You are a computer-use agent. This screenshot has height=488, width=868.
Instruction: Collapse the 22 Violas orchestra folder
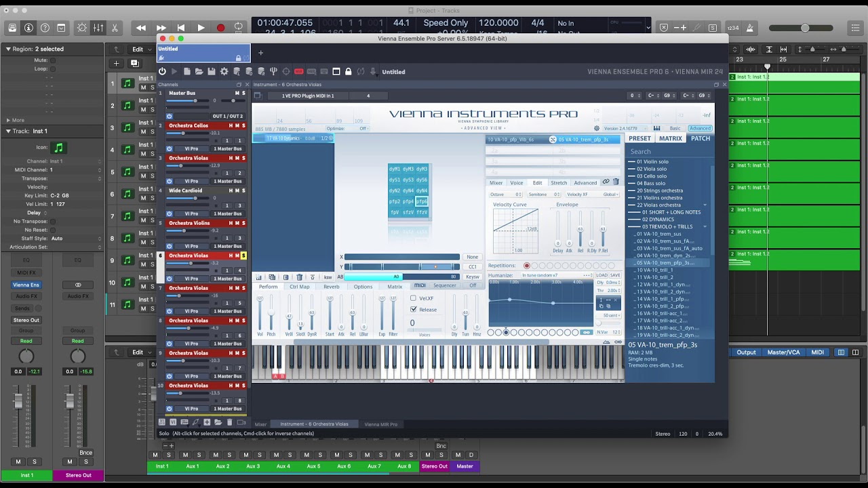tap(705, 205)
